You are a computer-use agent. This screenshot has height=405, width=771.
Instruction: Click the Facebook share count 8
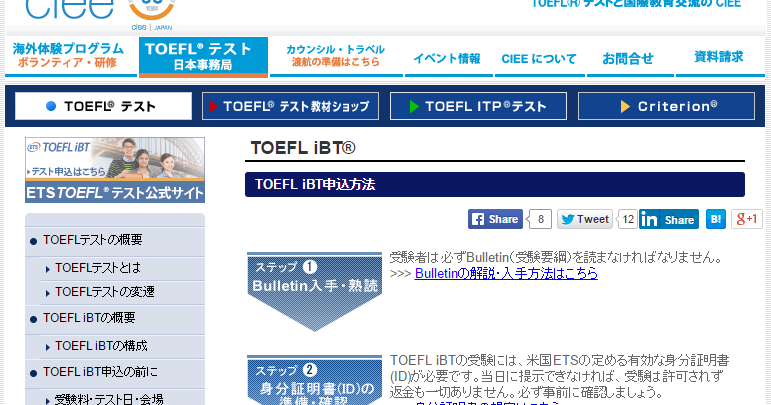point(540,219)
